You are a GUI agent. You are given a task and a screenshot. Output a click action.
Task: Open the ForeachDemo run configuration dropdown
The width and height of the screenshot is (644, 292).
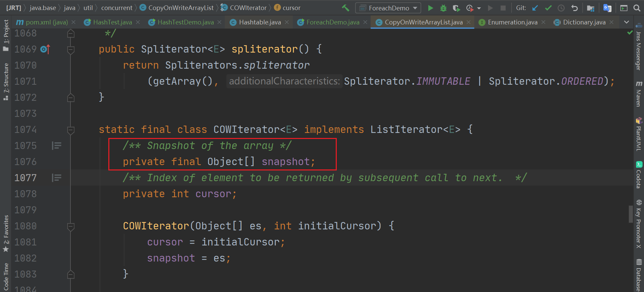388,8
